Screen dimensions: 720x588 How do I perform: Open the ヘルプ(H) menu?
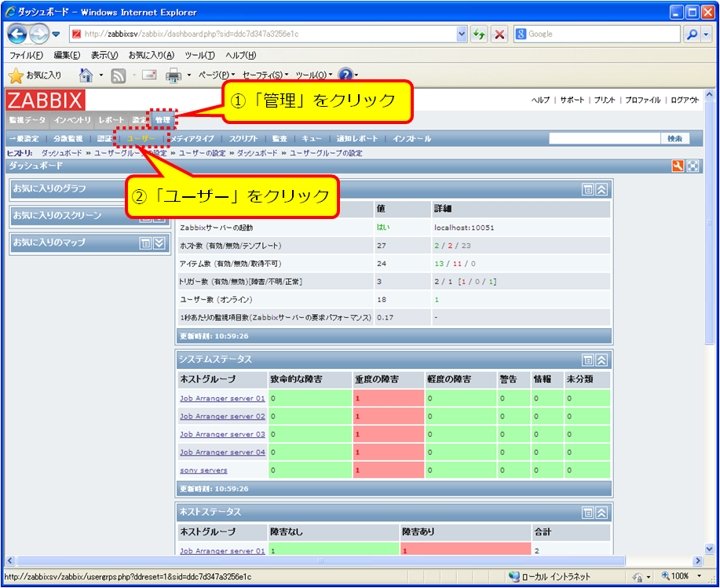[x=240, y=55]
